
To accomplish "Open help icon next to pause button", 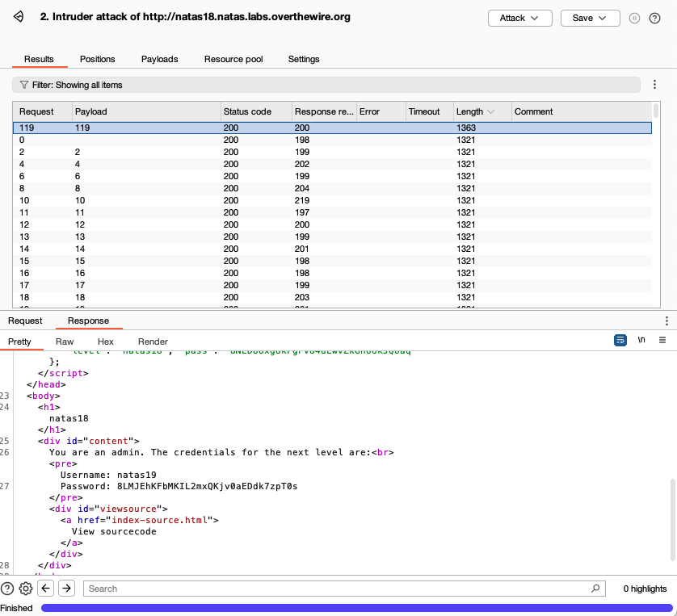I will pos(654,18).
